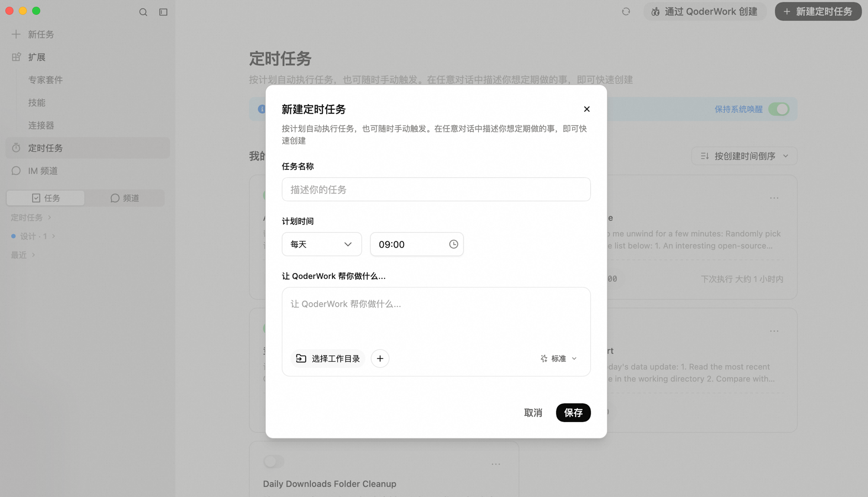Toggle the sidebar panel layout icon
The image size is (868, 497).
tap(163, 12)
